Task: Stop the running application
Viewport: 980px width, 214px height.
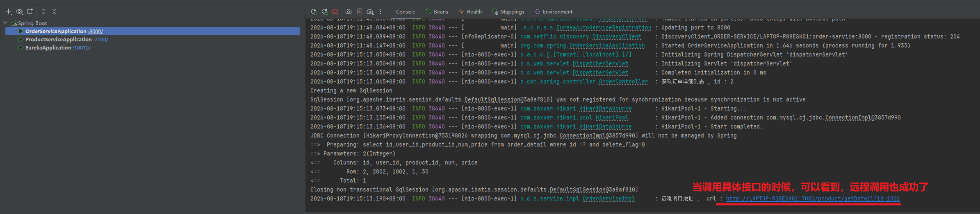Action: click(335, 11)
